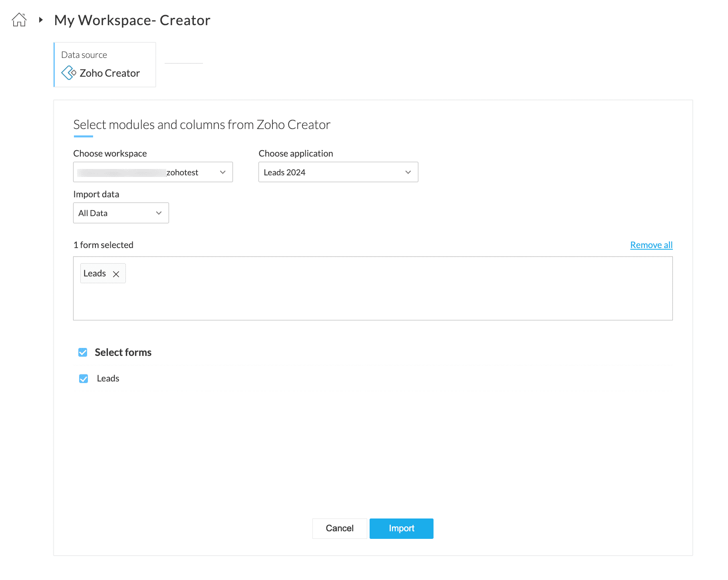The width and height of the screenshot is (728, 580).
Task: Toggle the Select forms checkbox
Action: point(83,352)
